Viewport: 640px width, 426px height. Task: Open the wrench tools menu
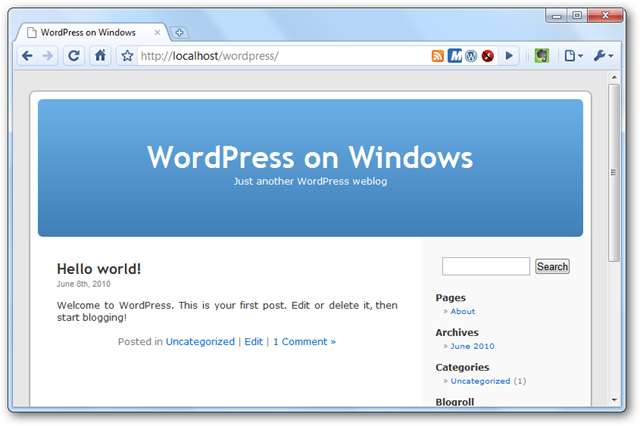click(x=603, y=56)
